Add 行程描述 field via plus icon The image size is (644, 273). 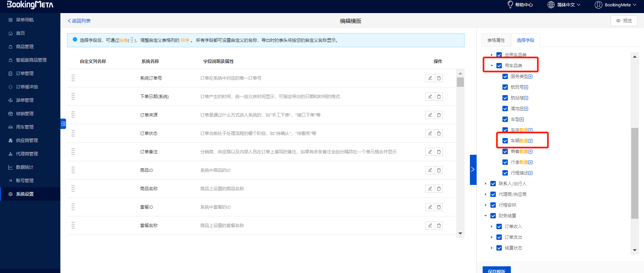point(531,173)
